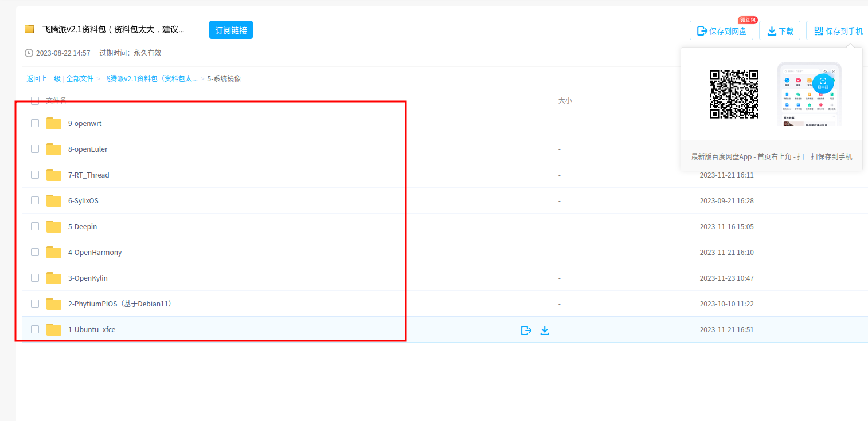Click the 5-系统镜像 breadcrumb text
The height and width of the screenshot is (421, 868).
point(224,78)
